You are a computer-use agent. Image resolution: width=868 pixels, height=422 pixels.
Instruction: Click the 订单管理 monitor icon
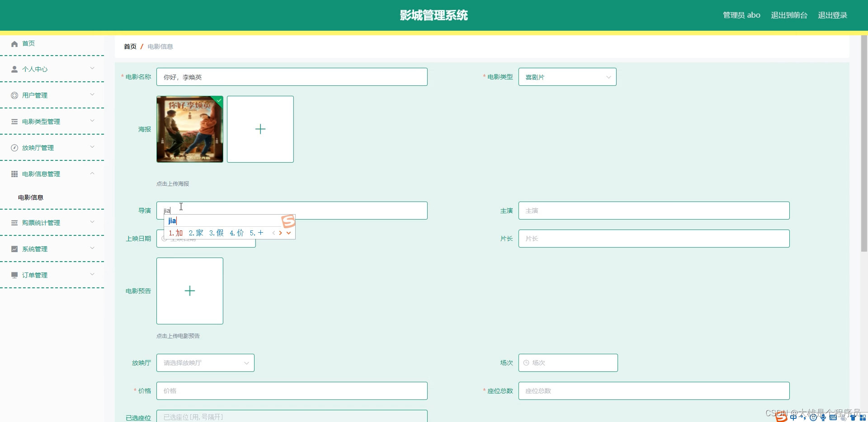pyautogui.click(x=14, y=275)
